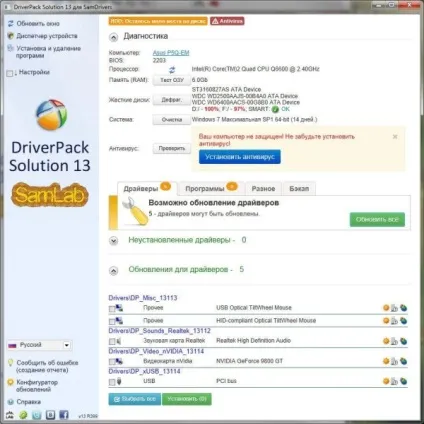The height and width of the screenshot is (424, 424).
Task: Click the refresh icon next to Процессор
Action: 172,70
